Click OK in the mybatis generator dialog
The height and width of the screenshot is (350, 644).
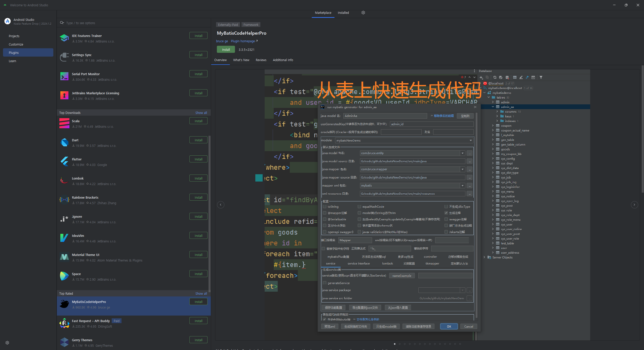pyautogui.click(x=449, y=326)
